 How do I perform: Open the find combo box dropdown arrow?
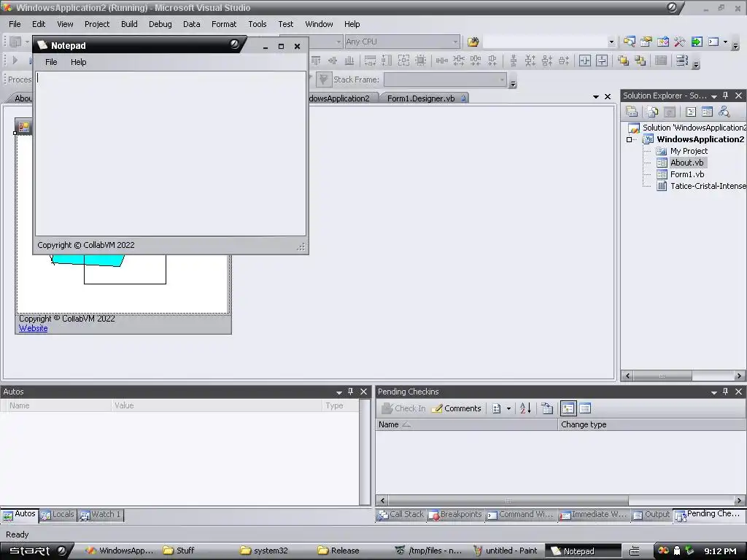pyautogui.click(x=611, y=42)
